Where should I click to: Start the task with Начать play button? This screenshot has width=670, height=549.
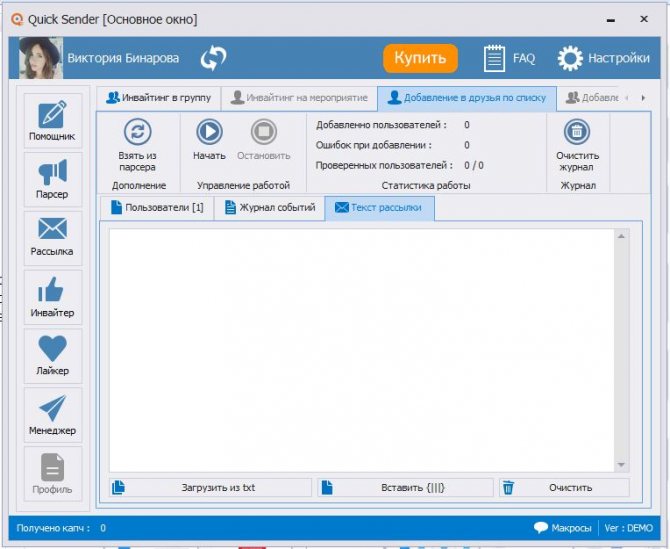[x=209, y=132]
